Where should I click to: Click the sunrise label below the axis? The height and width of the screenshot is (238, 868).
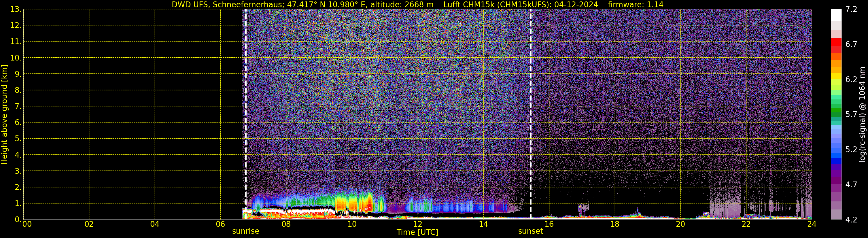tap(246, 231)
